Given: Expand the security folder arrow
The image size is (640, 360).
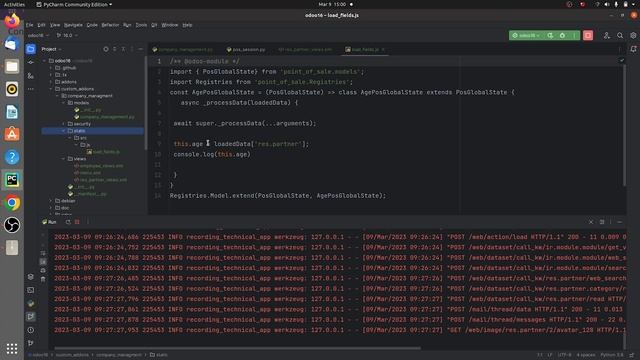Looking at the screenshot, I should (x=64, y=124).
